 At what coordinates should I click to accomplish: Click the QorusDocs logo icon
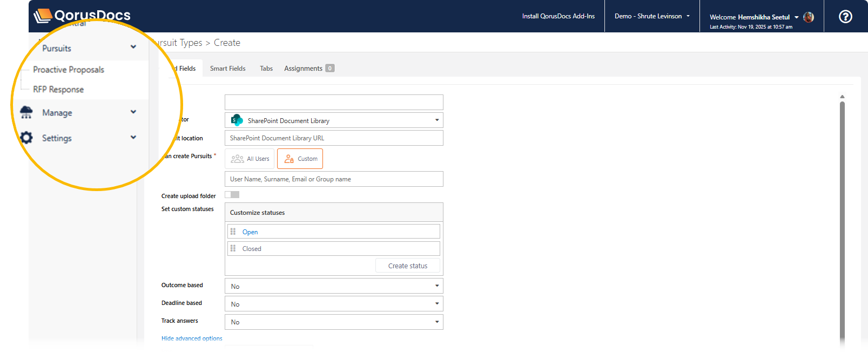[x=43, y=16]
